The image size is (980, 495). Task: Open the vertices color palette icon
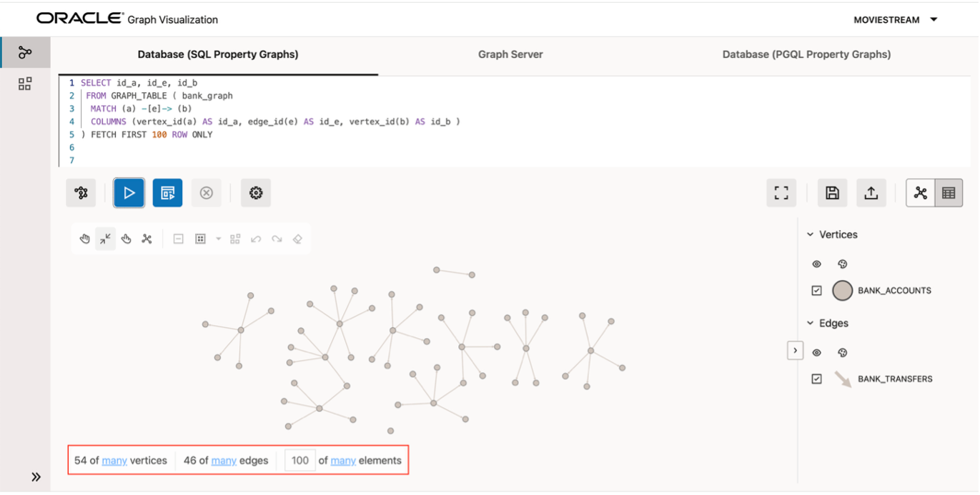(x=842, y=264)
